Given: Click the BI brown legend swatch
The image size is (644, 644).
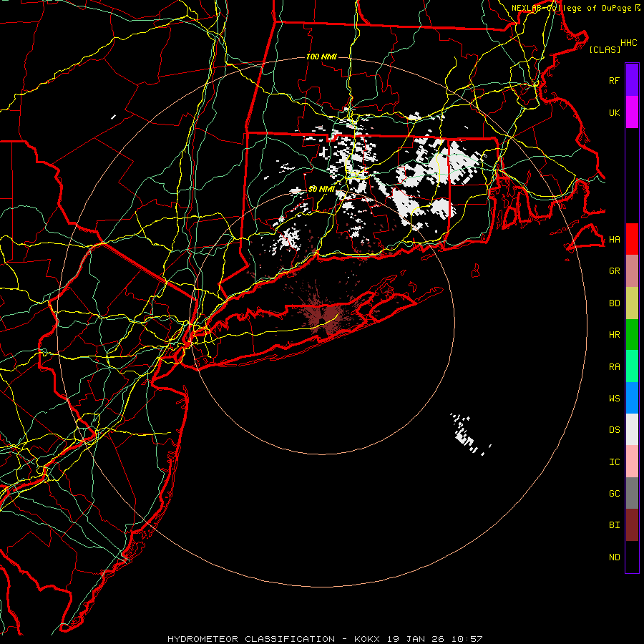Looking at the screenshot, I should pyautogui.click(x=632, y=525).
